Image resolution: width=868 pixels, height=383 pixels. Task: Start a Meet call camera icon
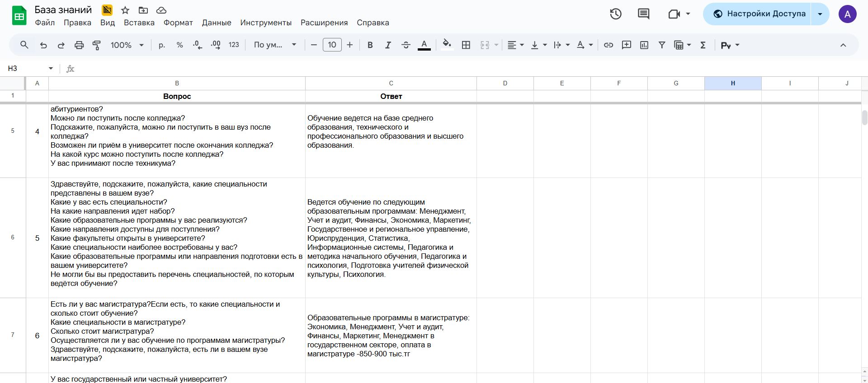point(674,14)
